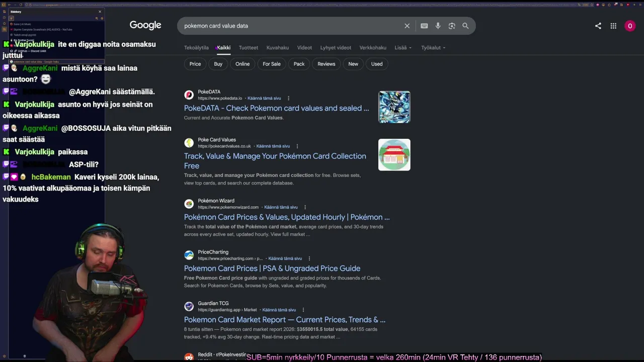Open the Poke Card Values result thumbnail
Screen dimensions: 644x362
tap(394, 155)
